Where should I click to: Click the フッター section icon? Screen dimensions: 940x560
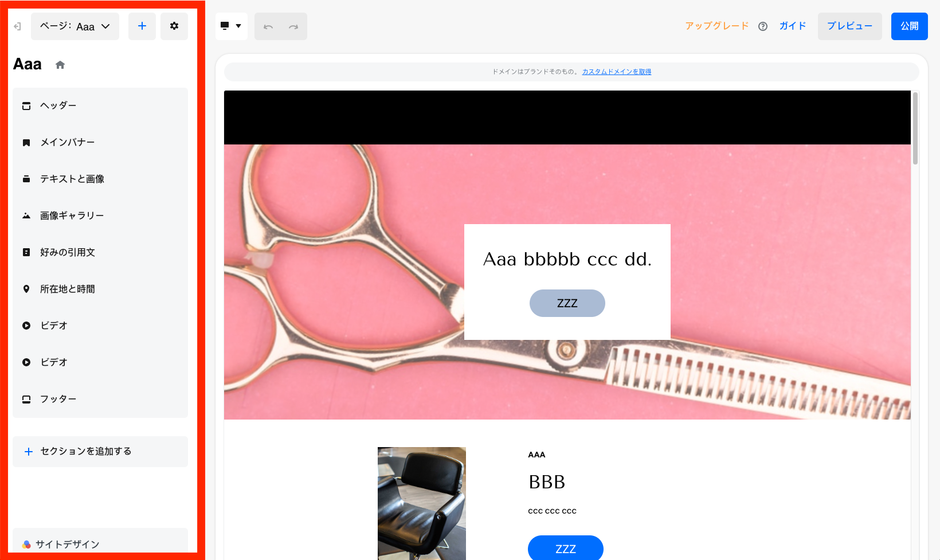[x=26, y=400]
